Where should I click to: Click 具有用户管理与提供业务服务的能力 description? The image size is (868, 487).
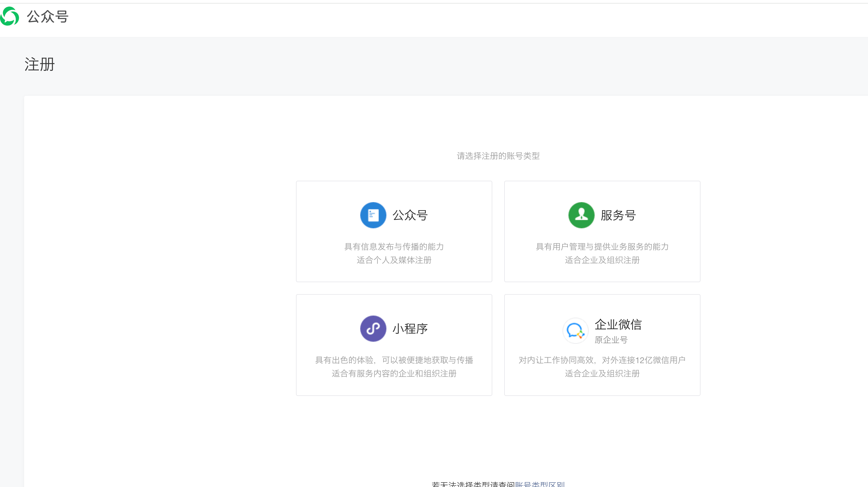(602, 246)
